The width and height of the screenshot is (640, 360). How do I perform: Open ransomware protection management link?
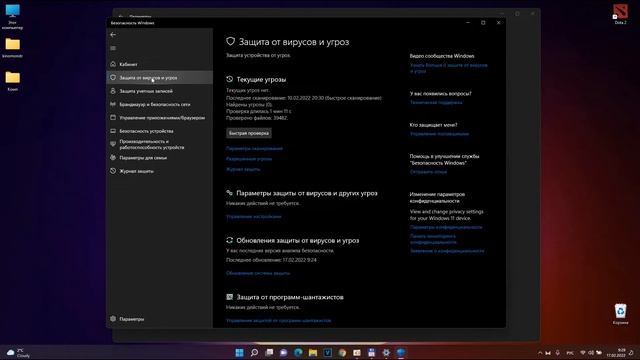tap(279, 320)
